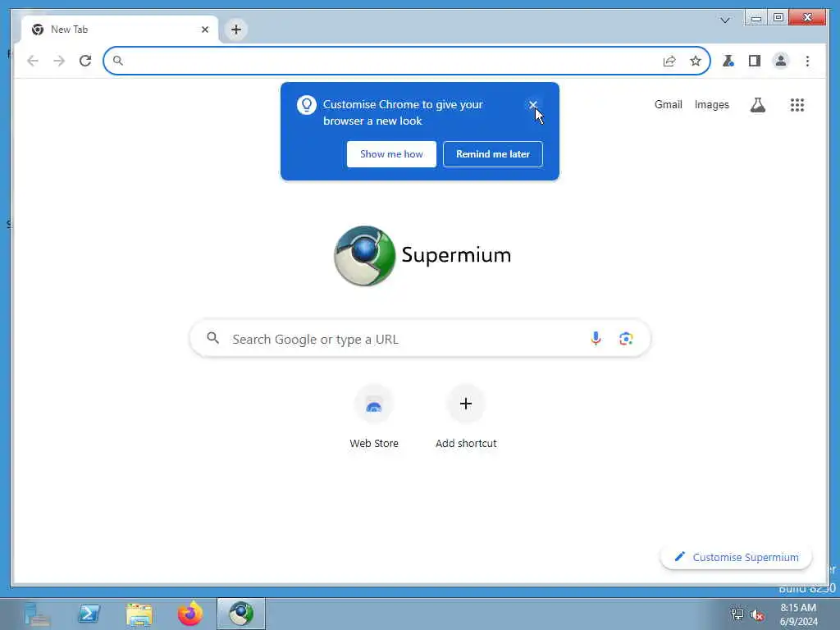Close the New Tab tab
Image resolution: width=840 pixels, height=630 pixels.
tap(204, 30)
